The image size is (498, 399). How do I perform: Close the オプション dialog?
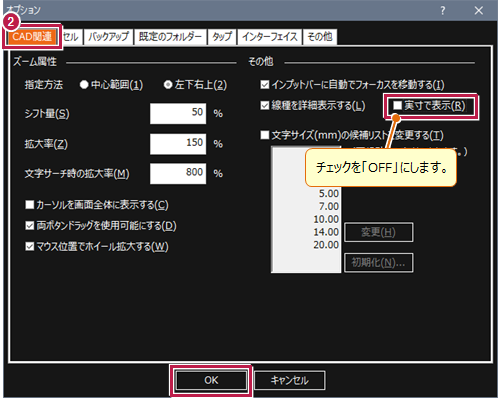point(479,11)
